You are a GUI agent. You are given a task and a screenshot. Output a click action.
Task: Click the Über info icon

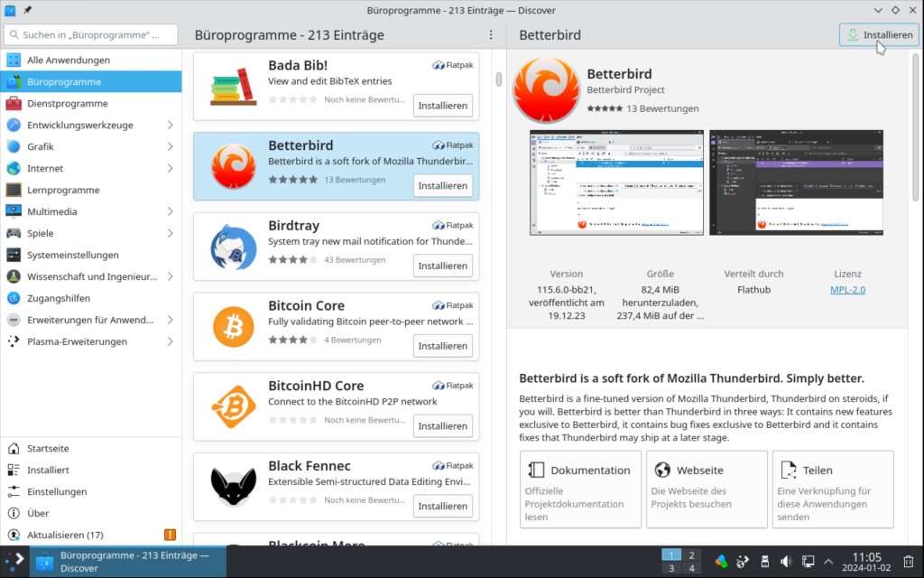click(13, 513)
